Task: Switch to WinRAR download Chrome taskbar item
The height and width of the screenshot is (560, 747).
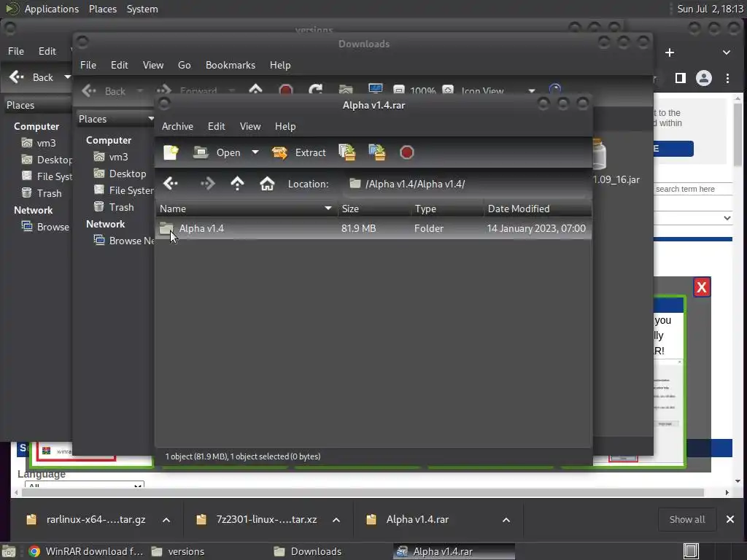Action: pyautogui.click(x=86, y=551)
